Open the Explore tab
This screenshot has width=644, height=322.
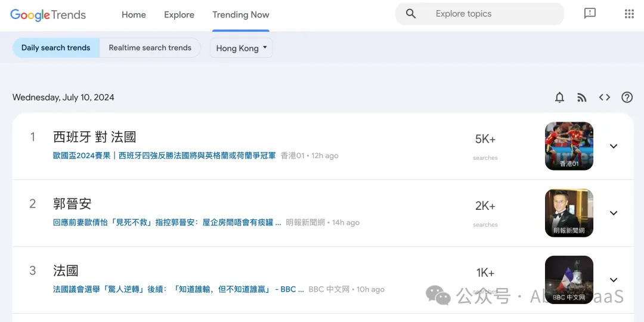click(179, 15)
